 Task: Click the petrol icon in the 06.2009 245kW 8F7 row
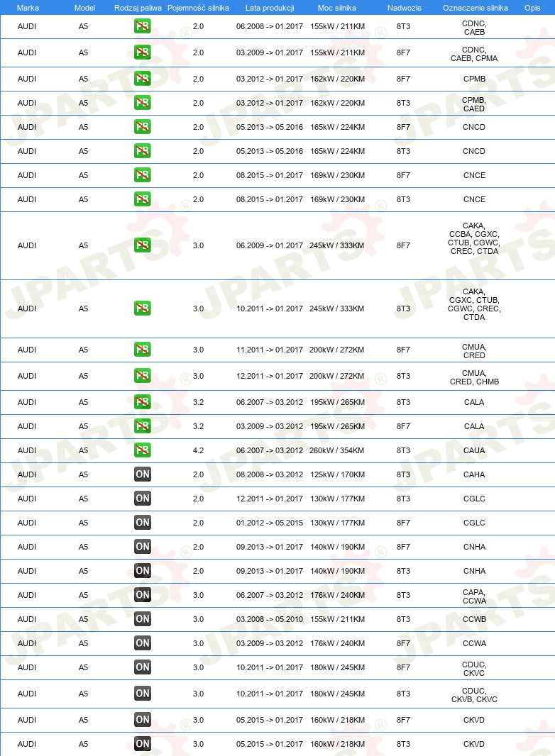pyautogui.click(x=143, y=245)
